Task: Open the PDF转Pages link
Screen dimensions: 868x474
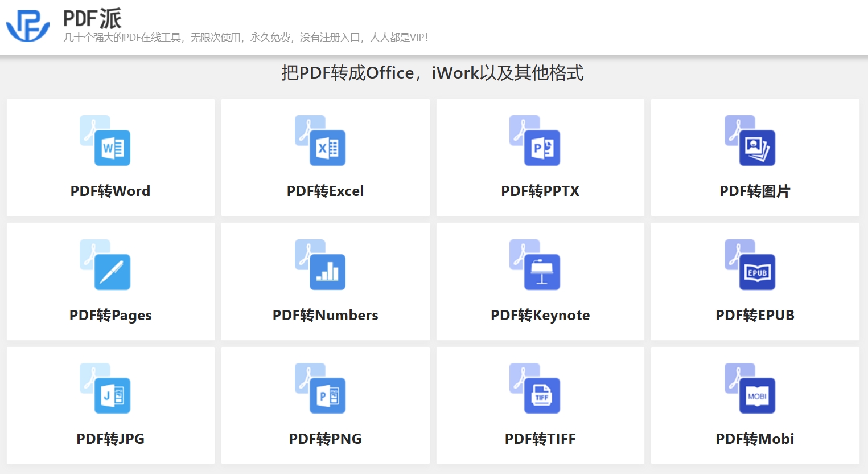Action: (110, 315)
